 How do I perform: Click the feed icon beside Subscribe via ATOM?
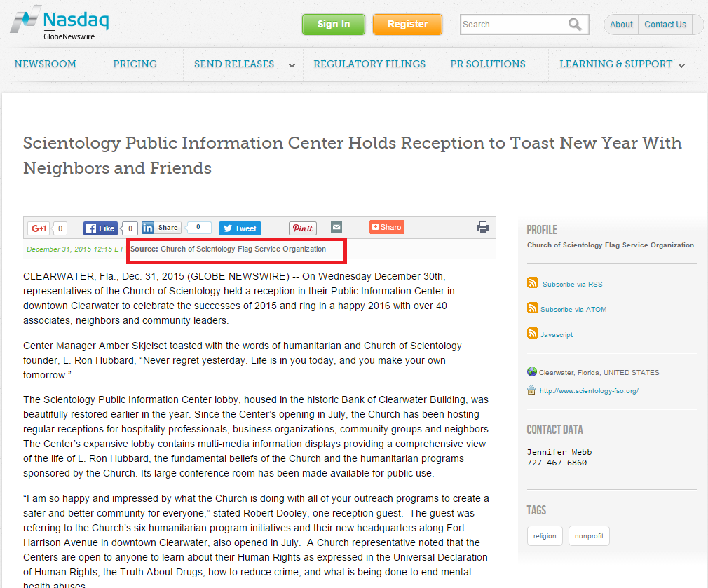pos(532,308)
